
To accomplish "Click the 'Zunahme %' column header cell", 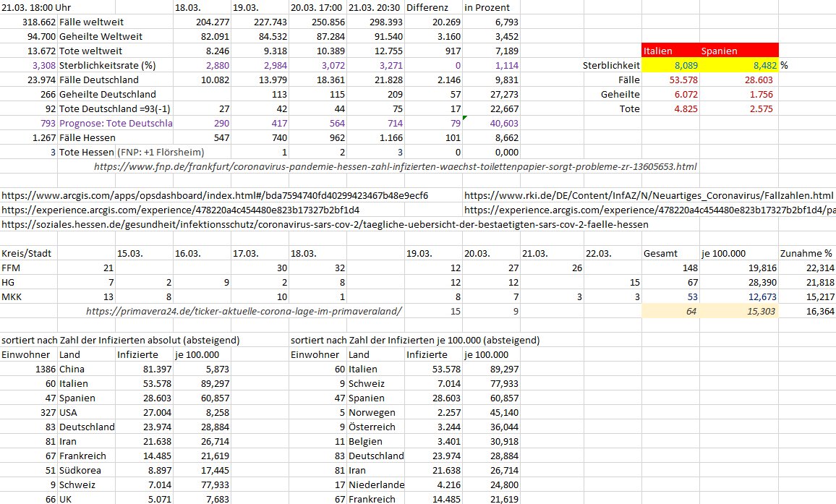I will 806,254.
